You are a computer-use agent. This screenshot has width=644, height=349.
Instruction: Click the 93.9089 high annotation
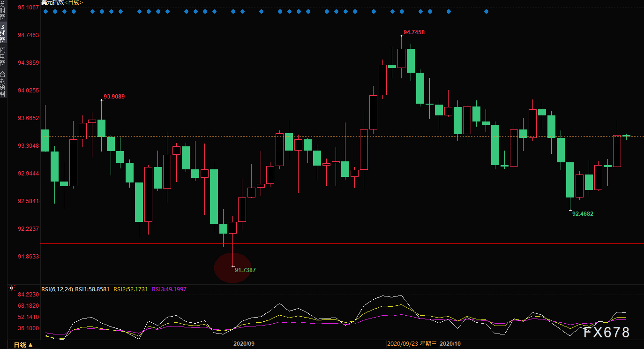114,97
